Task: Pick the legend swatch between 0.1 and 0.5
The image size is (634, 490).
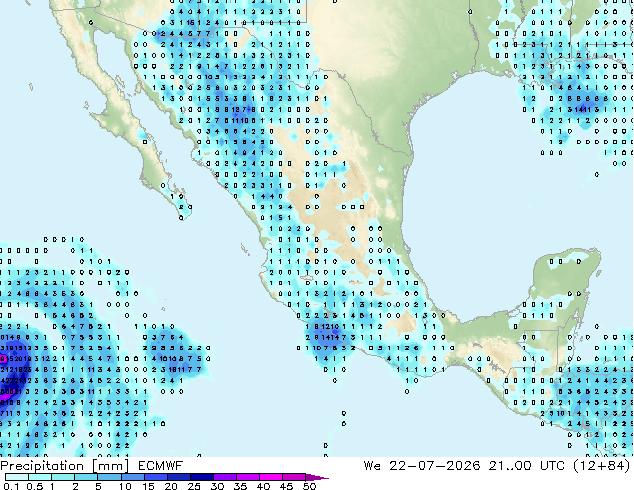Action: click(x=17, y=477)
